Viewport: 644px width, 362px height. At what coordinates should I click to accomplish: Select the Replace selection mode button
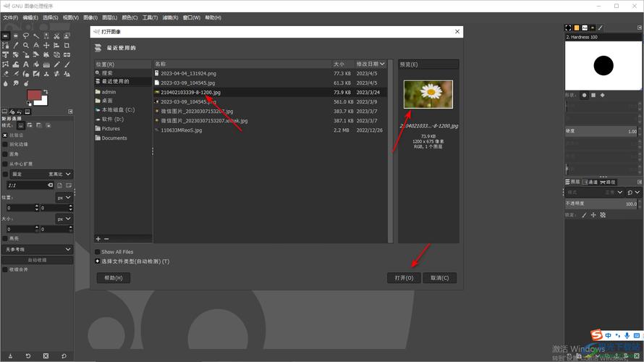point(20,125)
